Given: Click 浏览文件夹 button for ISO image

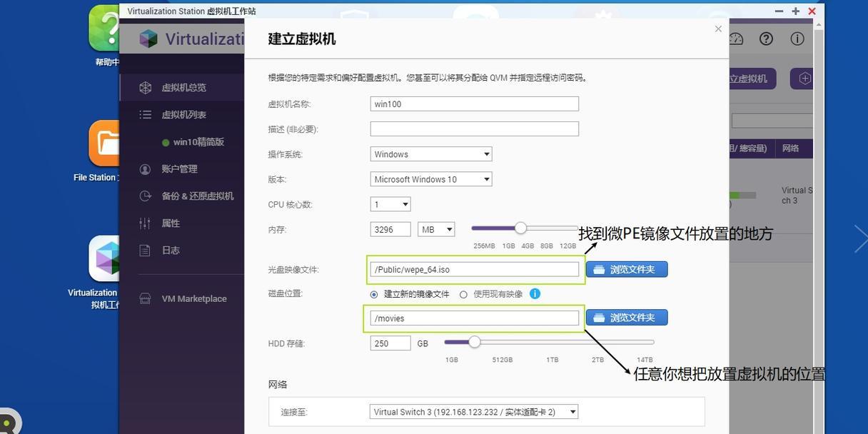Looking at the screenshot, I should click(x=627, y=269).
